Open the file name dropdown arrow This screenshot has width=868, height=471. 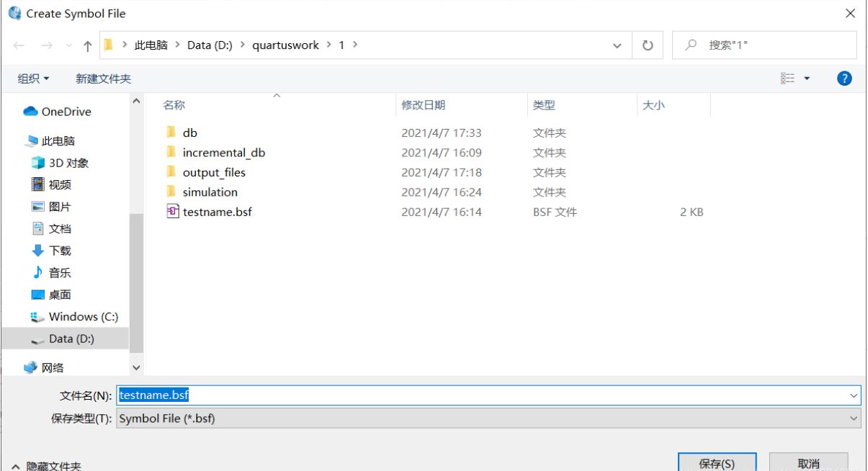(854, 395)
